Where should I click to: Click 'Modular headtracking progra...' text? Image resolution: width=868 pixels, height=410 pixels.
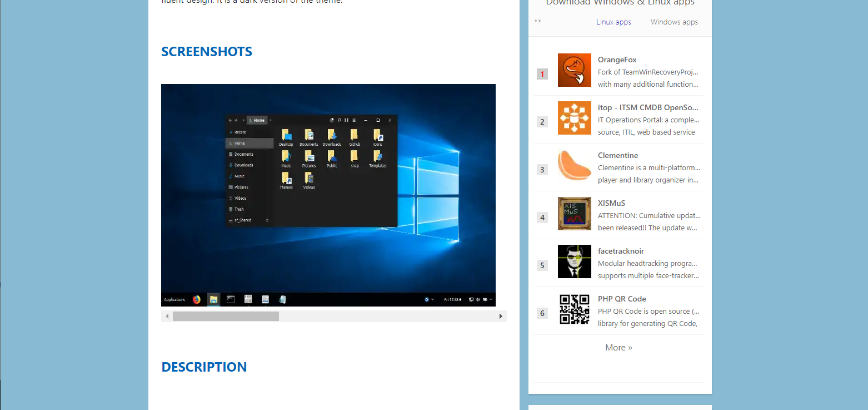pyautogui.click(x=648, y=263)
